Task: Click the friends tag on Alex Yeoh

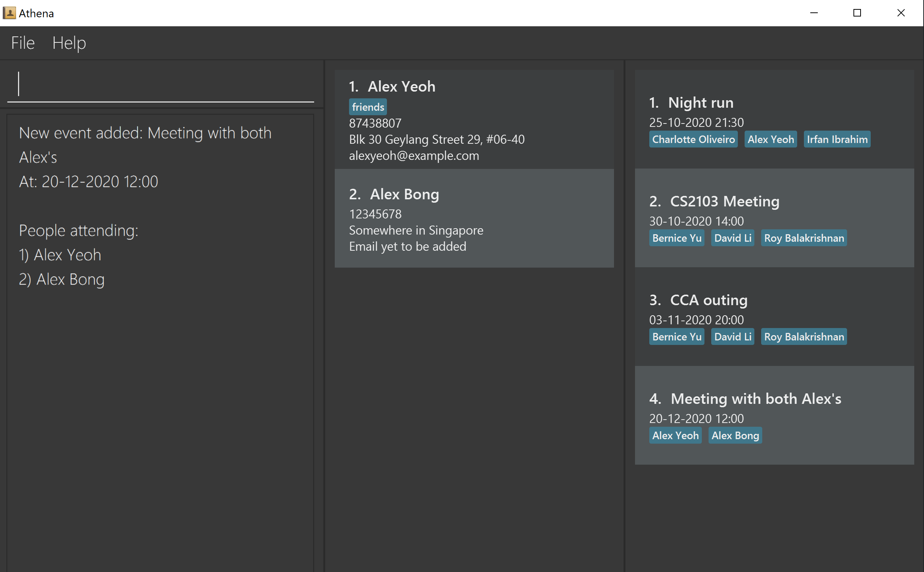Action: pyautogui.click(x=368, y=107)
